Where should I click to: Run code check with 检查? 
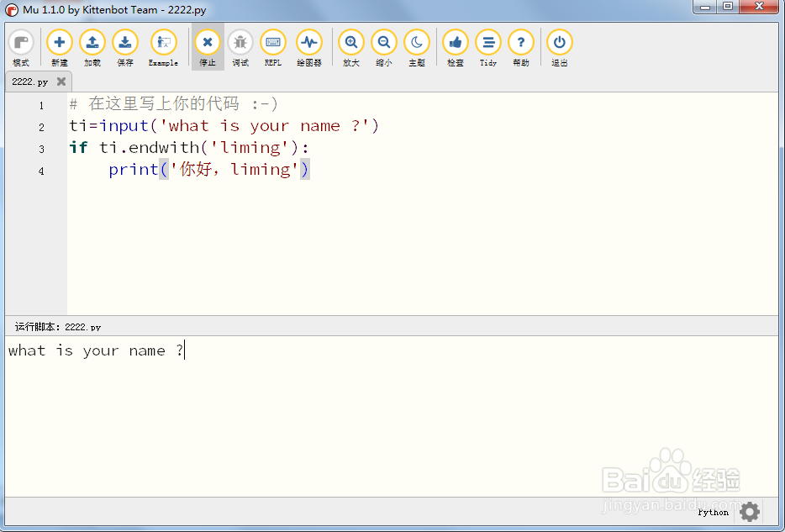455,42
